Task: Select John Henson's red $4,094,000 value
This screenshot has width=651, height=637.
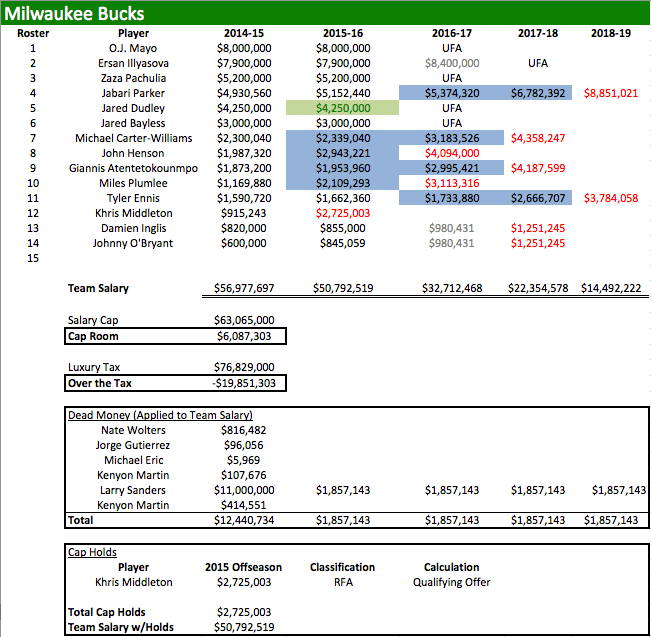Action: click(452, 153)
